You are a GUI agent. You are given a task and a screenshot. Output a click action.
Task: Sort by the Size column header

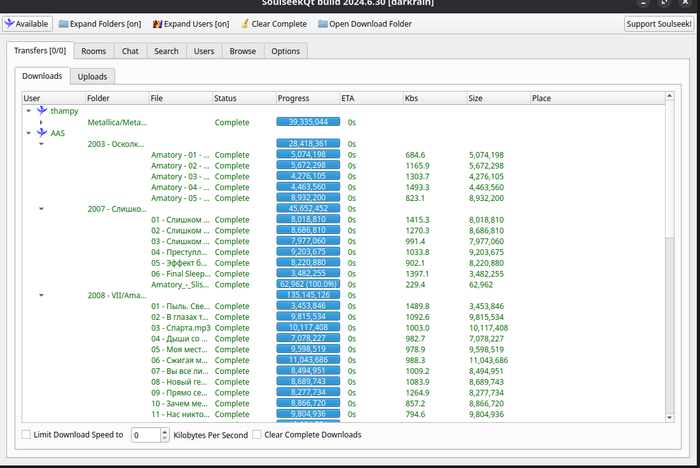point(499,98)
